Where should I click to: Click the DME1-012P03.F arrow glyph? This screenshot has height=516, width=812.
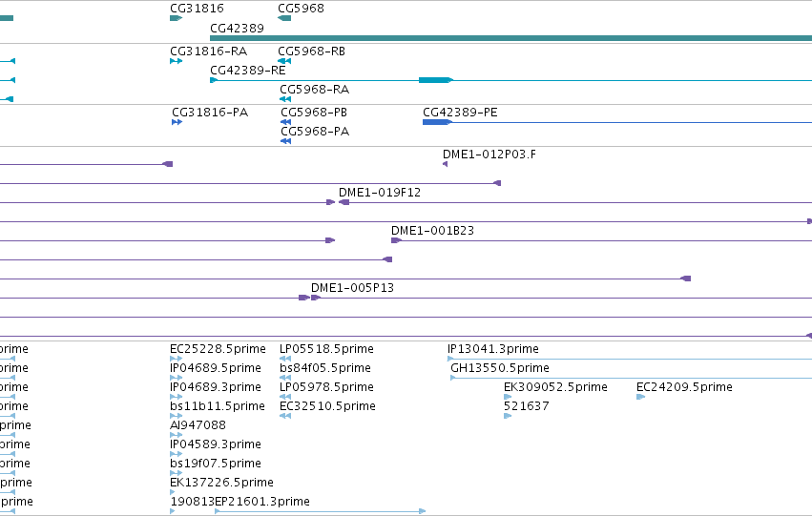click(445, 164)
